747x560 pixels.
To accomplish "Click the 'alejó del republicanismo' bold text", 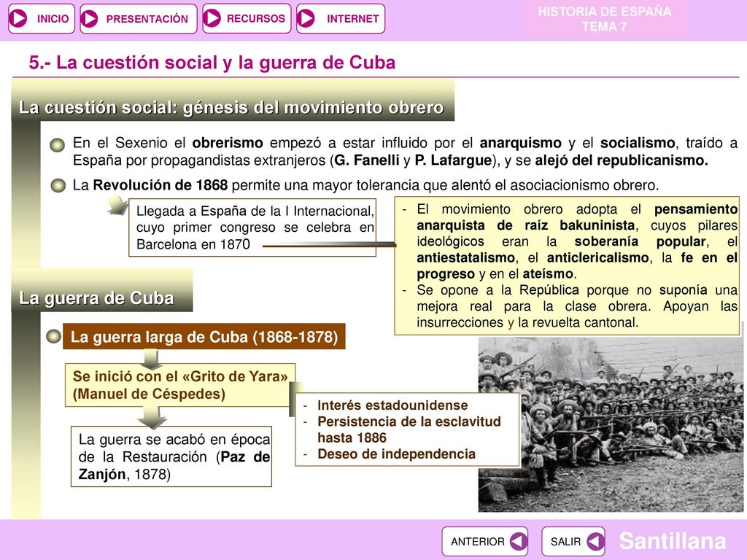I will click(622, 160).
